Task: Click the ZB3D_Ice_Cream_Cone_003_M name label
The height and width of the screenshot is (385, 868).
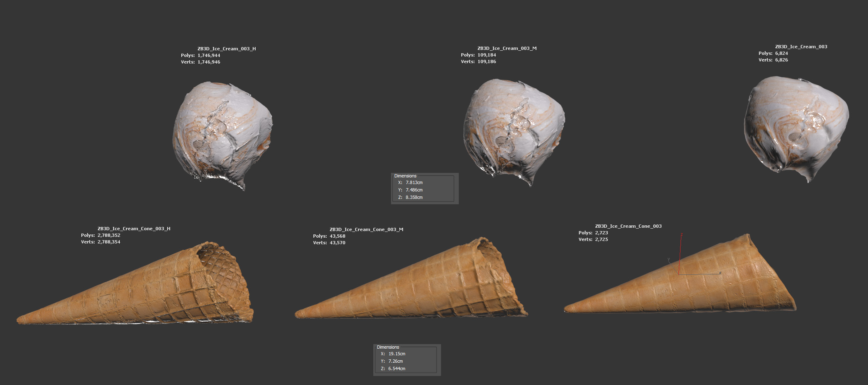Action: tap(366, 229)
